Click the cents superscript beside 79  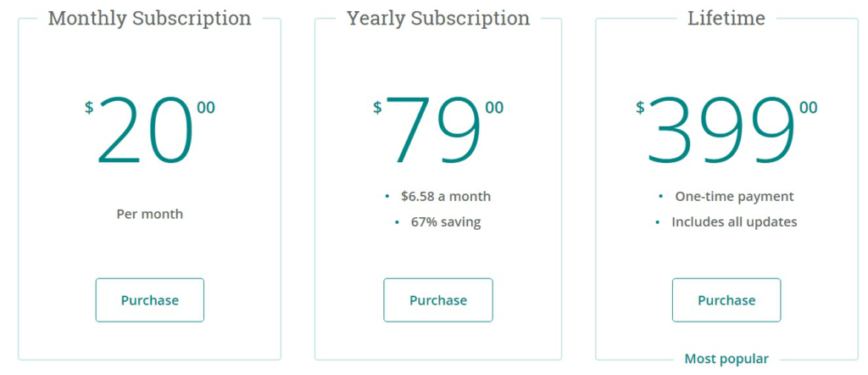tap(494, 108)
